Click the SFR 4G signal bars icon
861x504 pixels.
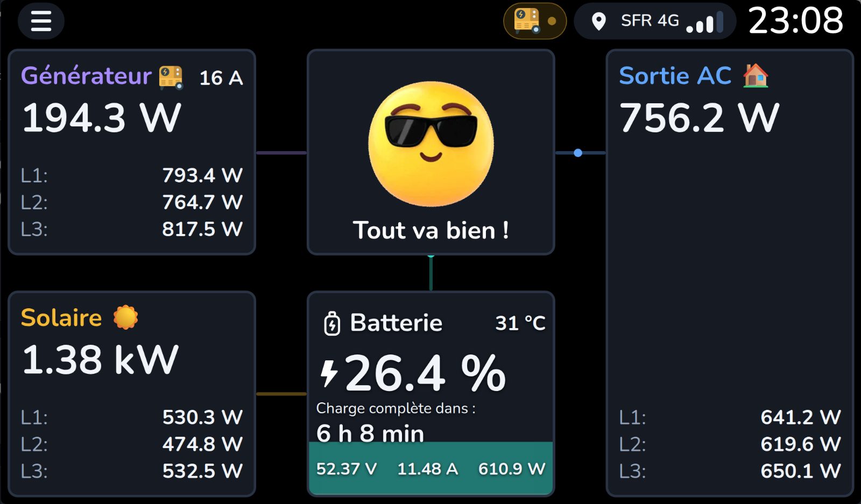tap(704, 22)
